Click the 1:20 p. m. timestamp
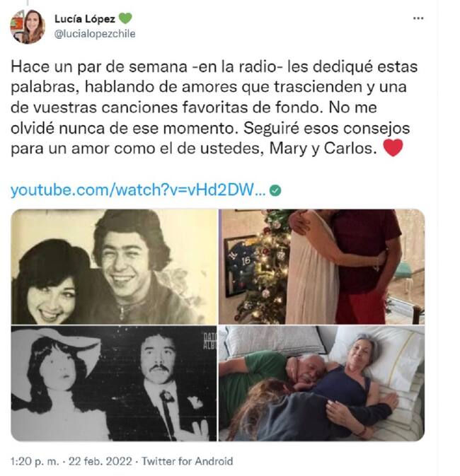 pyautogui.click(x=35, y=461)
